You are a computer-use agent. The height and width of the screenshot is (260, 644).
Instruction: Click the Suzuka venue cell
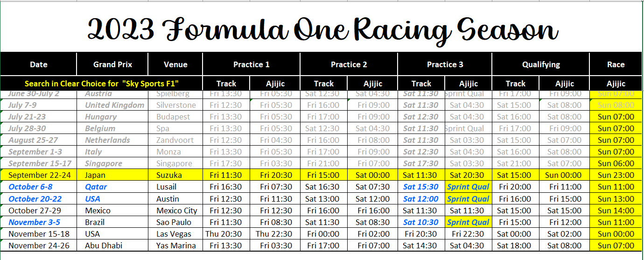[x=175, y=175]
